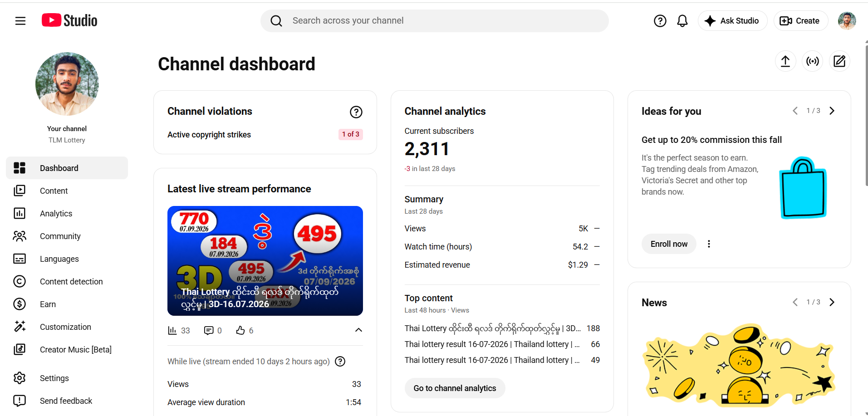Click the create post pencil icon
Screen dimensions: 868x416
tap(839, 61)
